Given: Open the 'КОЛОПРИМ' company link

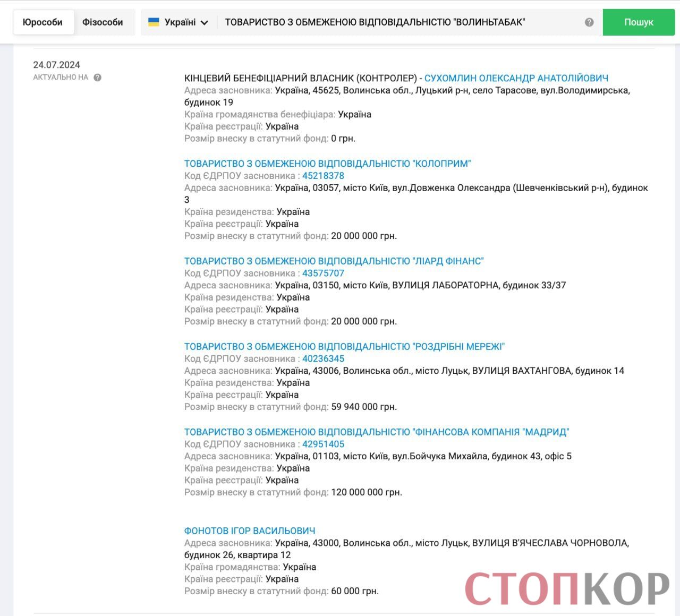Looking at the screenshot, I should (x=327, y=164).
